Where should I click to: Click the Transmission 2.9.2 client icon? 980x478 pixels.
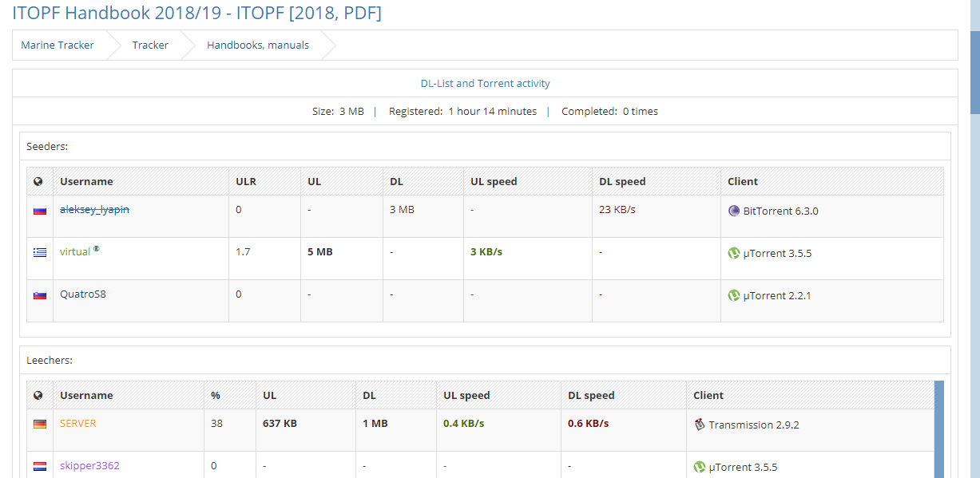700,425
